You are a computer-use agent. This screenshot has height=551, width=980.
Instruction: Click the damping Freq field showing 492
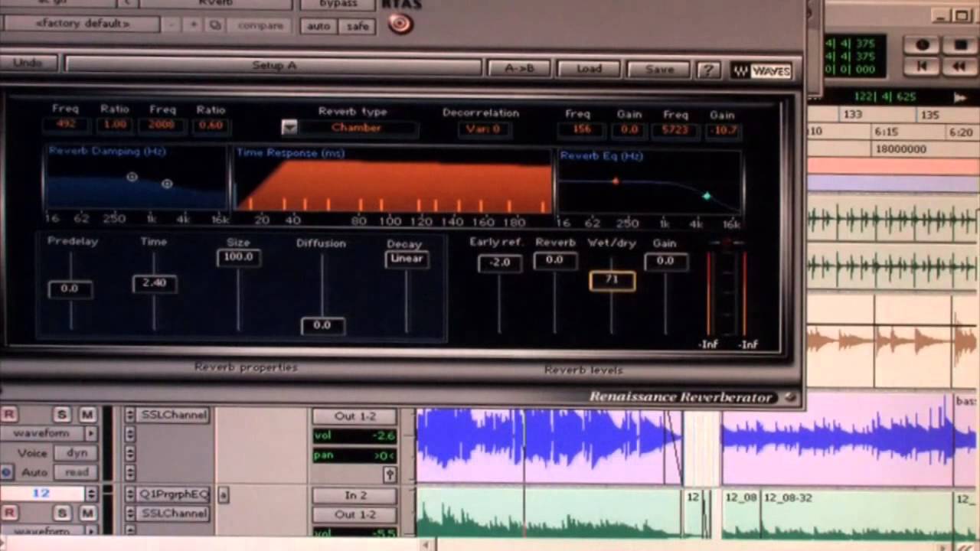click(66, 126)
